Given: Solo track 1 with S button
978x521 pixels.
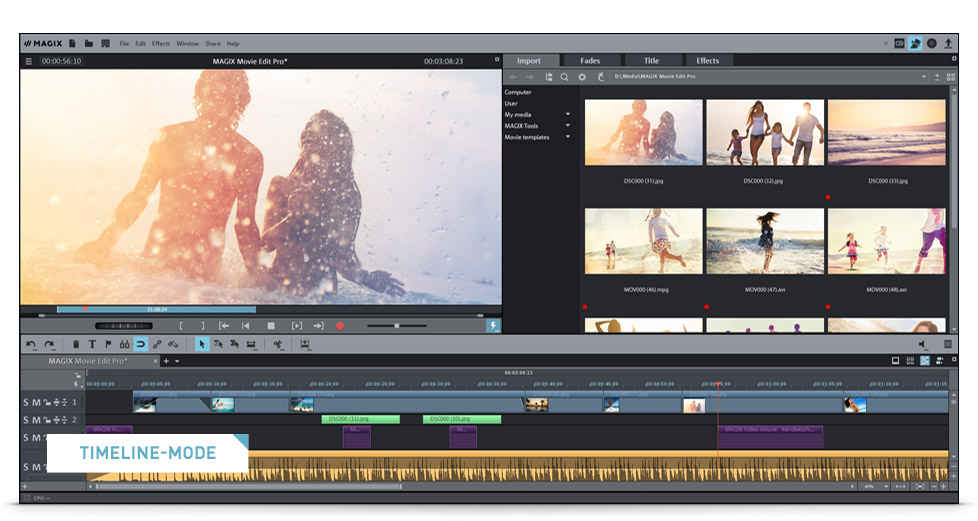Looking at the screenshot, I should point(27,402).
